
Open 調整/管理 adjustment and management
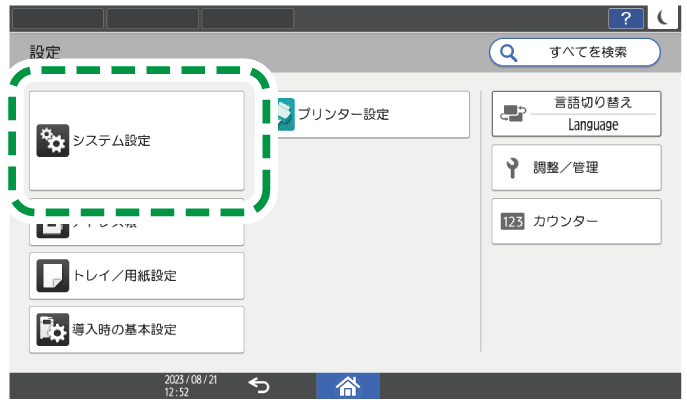(576, 167)
